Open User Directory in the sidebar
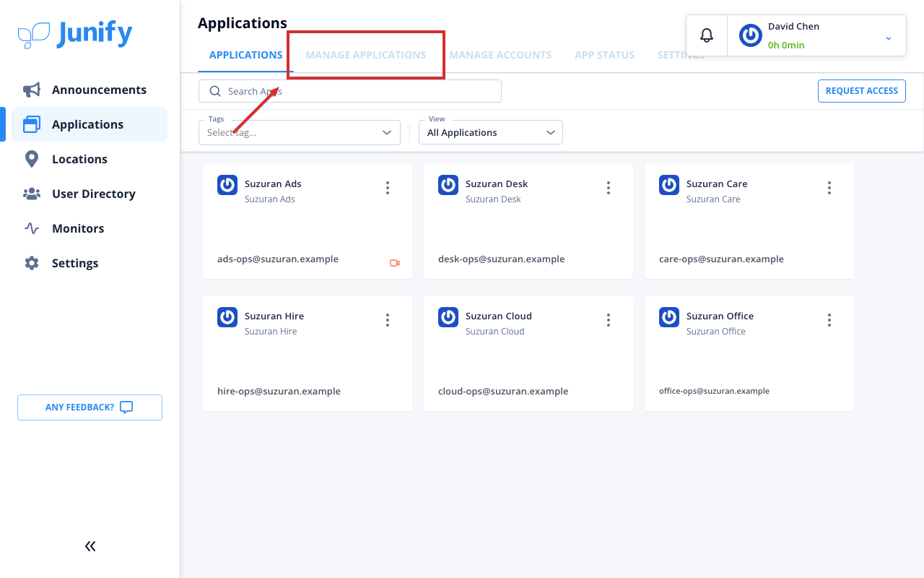This screenshot has height=578, width=924. click(x=90, y=194)
